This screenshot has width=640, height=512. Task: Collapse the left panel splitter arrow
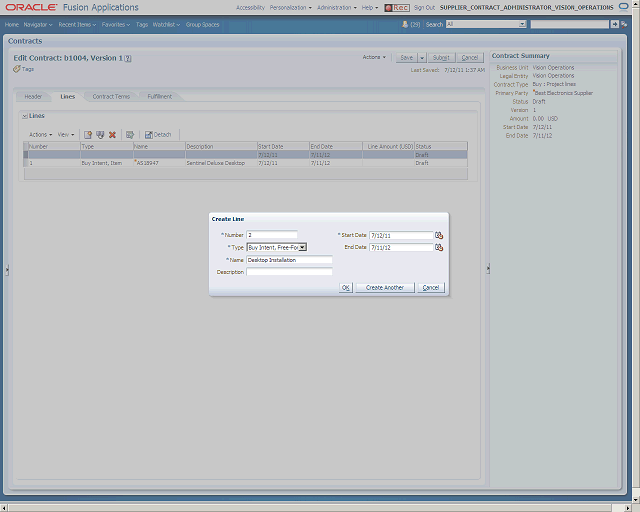tap(7, 270)
